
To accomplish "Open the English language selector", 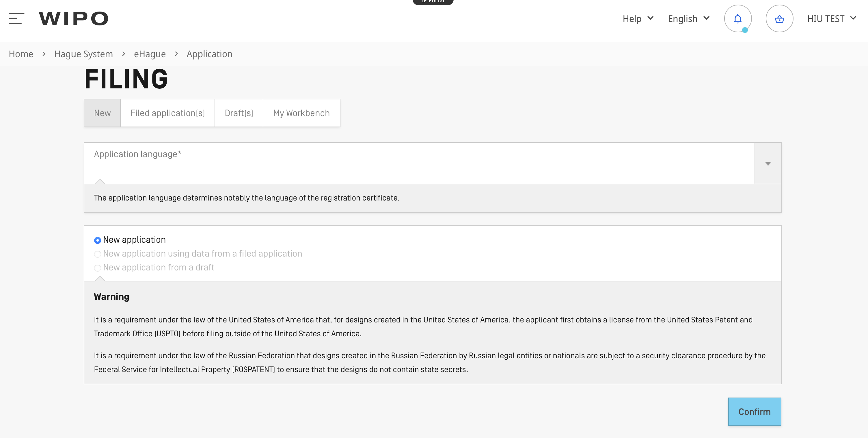I will (x=688, y=18).
